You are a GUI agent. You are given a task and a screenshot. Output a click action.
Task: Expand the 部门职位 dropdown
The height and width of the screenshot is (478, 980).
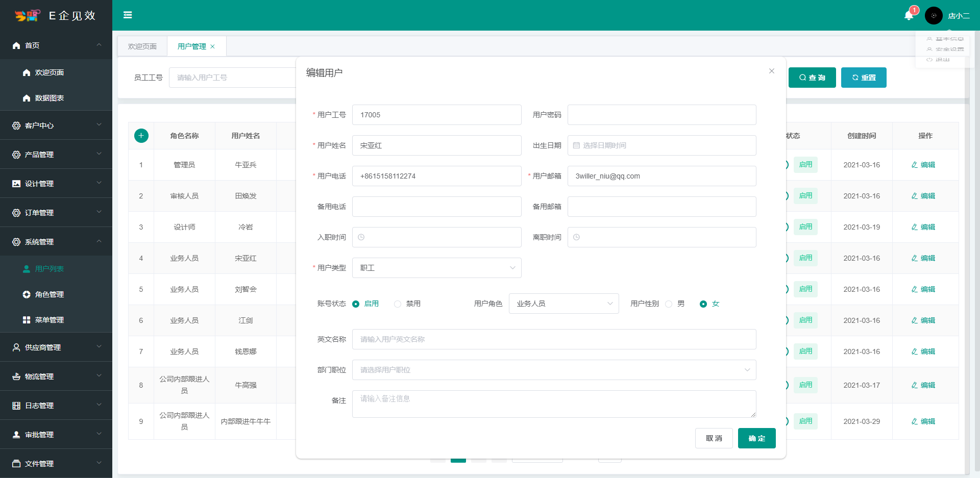tap(554, 370)
